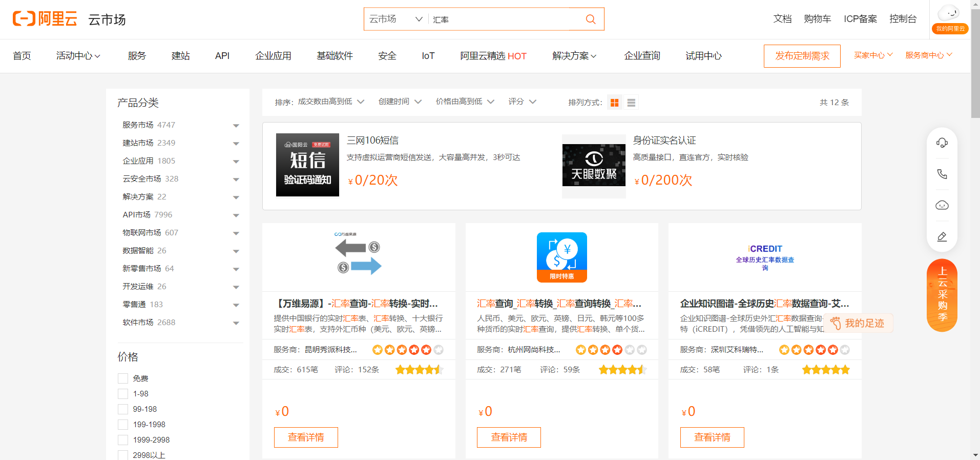Click the blue currency conversion product icon
The height and width of the screenshot is (460, 980).
(x=562, y=257)
